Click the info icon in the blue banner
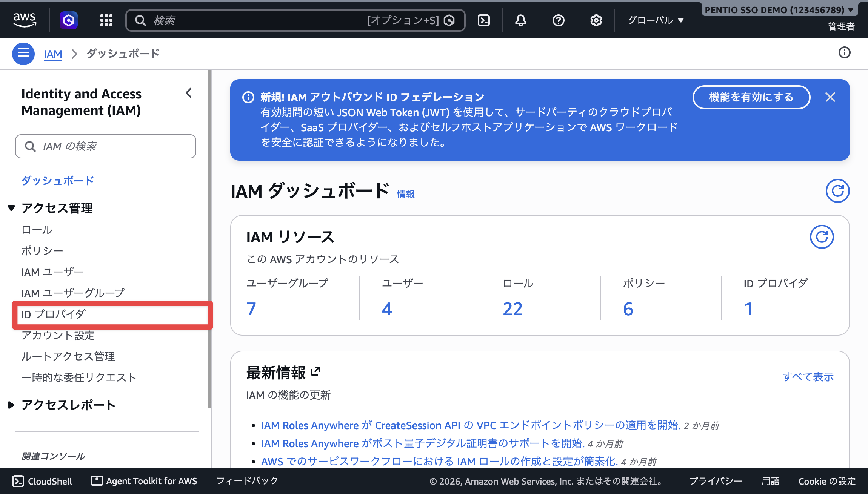 pyautogui.click(x=248, y=97)
